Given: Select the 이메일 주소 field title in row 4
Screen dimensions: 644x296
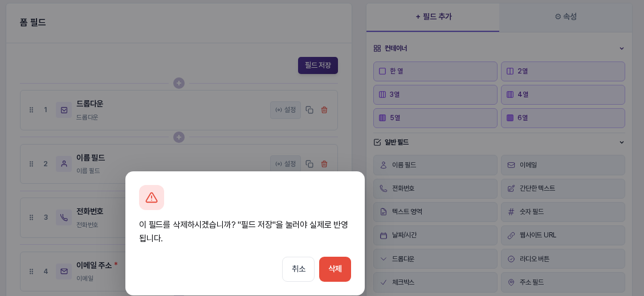Looking at the screenshot, I should click(94, 265).
